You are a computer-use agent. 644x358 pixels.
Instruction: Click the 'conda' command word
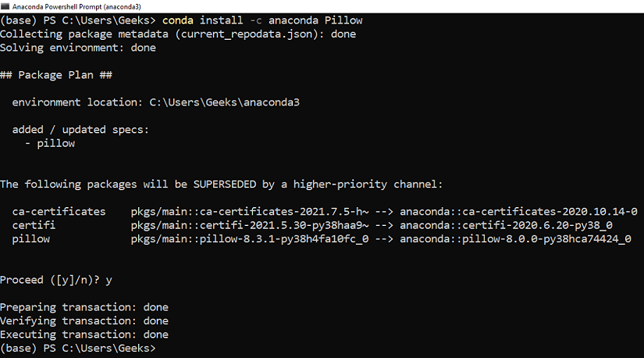tap(177, 20)
